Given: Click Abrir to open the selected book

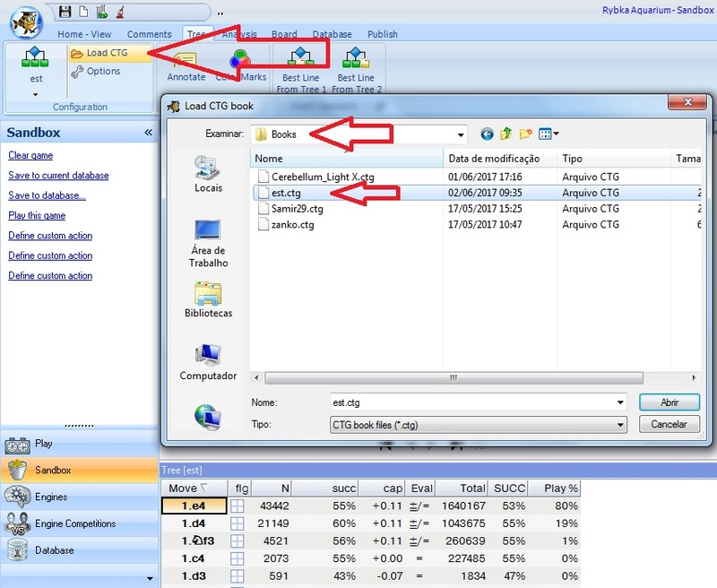Looking at the screenshot, I should tap(669, 402).
